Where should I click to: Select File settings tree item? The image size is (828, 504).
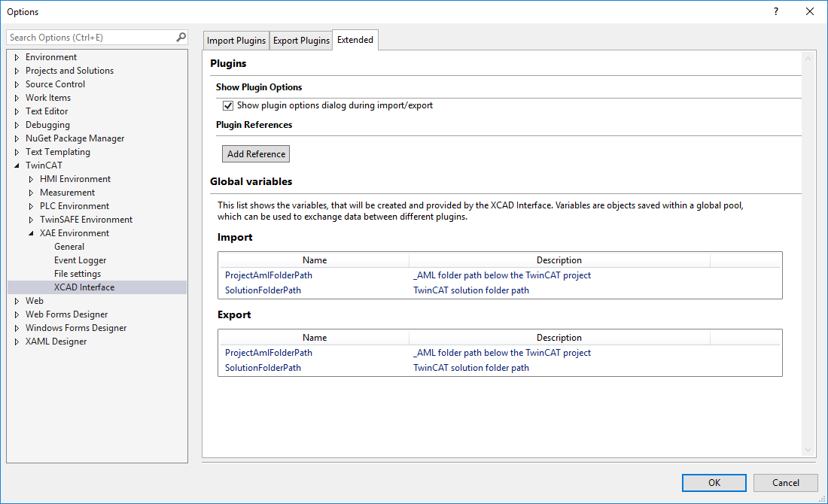(x=78, y=273)
